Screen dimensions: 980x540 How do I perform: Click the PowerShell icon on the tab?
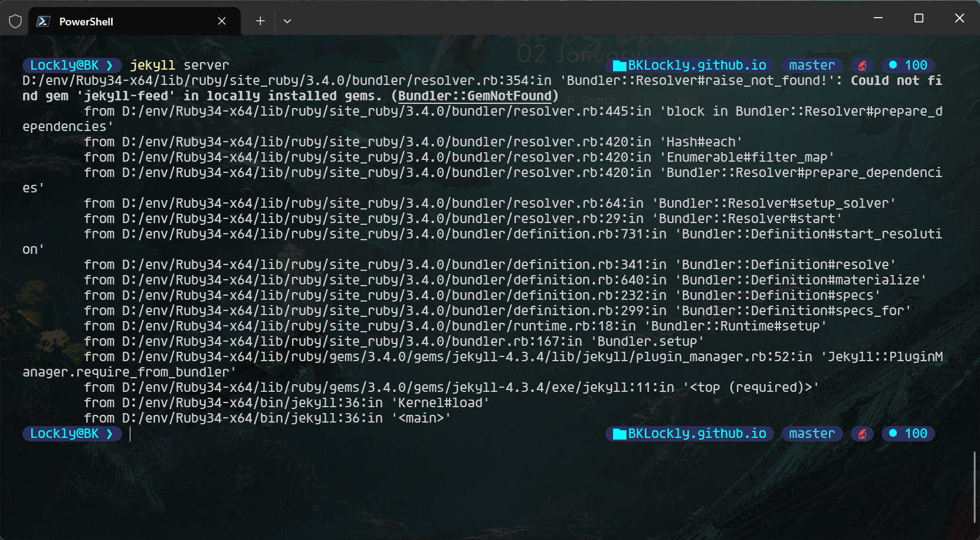[43, 21]
